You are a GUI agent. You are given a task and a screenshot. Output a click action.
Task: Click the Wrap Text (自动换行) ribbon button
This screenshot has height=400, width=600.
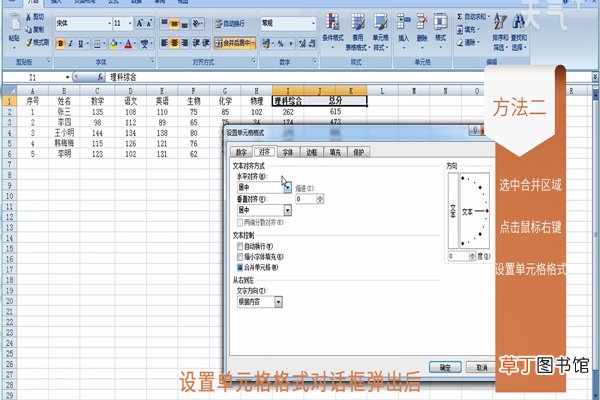point(230,24)
